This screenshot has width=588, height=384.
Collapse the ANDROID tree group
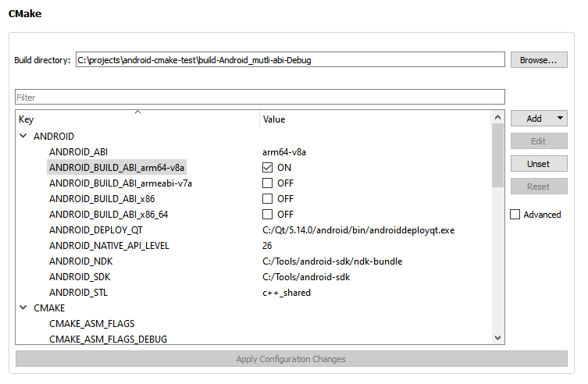(23, 136)
